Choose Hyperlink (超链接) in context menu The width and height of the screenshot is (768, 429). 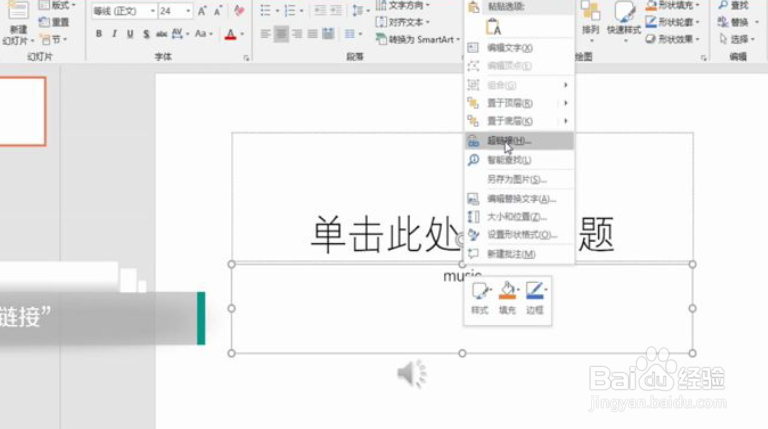pos(519,141)
